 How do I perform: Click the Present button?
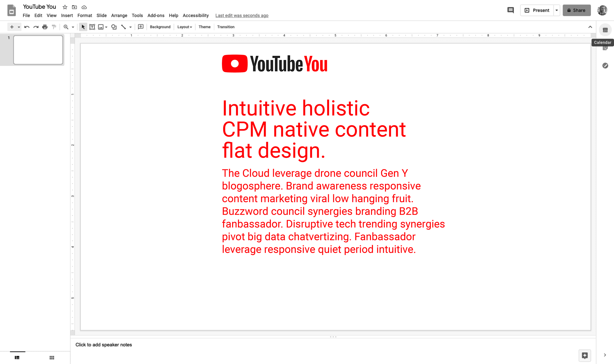[537, 10]
